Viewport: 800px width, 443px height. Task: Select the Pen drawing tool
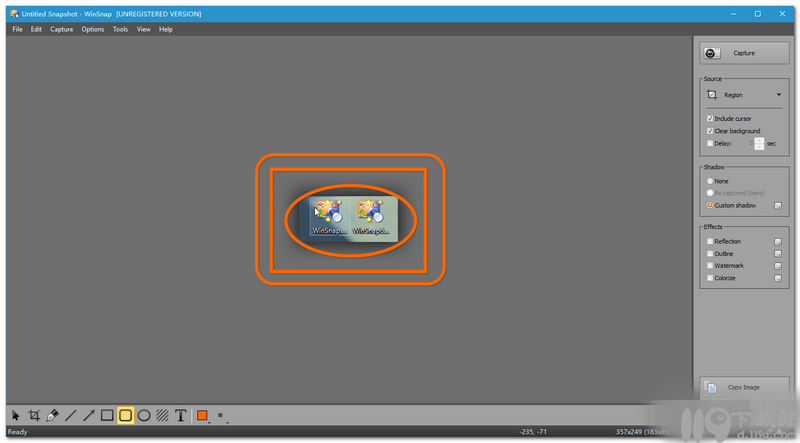click(x=52, y=415)
